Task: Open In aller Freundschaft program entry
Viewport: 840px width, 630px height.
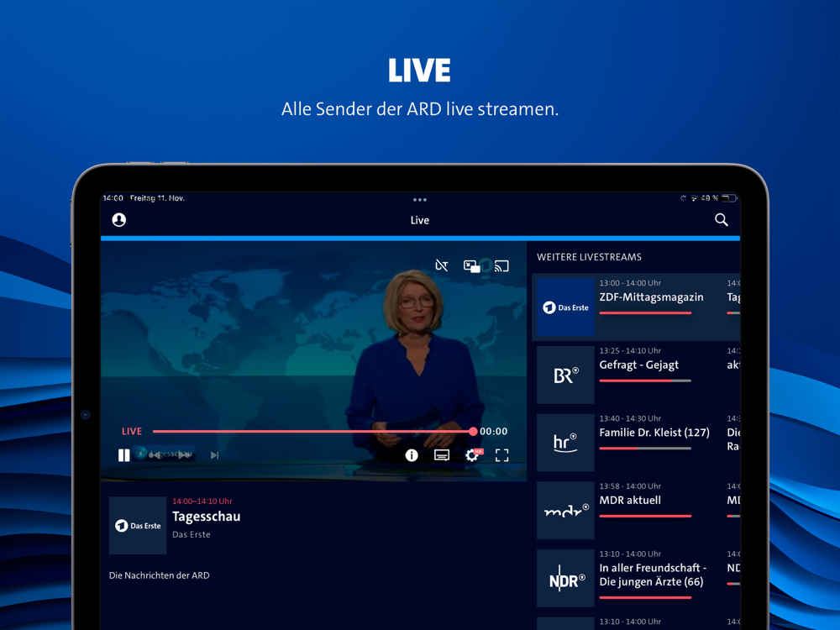Action: click(x=653, y=575)
